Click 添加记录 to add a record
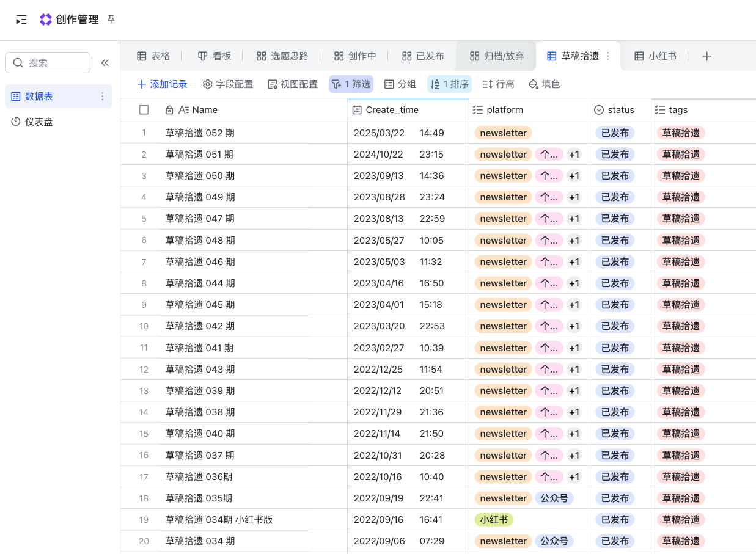Image resolution: width=756 pixels, height=554 pixels. click(x=162, y=84)
